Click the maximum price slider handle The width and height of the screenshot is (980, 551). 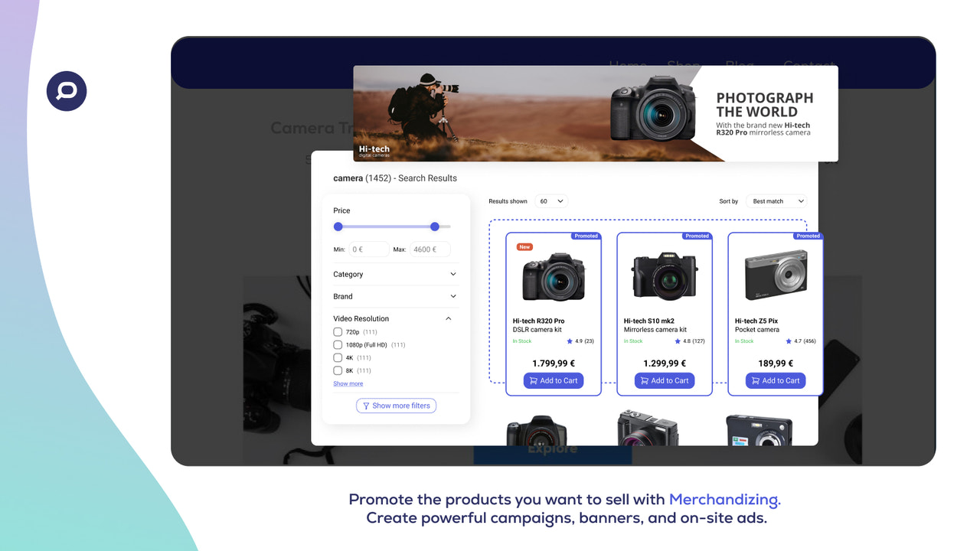[x=435, y=227]
